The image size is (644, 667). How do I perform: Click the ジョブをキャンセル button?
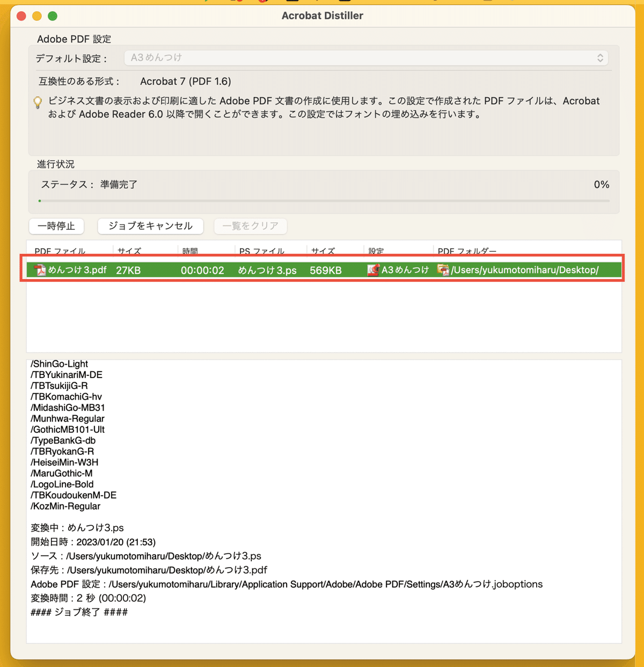pos(150,226)
